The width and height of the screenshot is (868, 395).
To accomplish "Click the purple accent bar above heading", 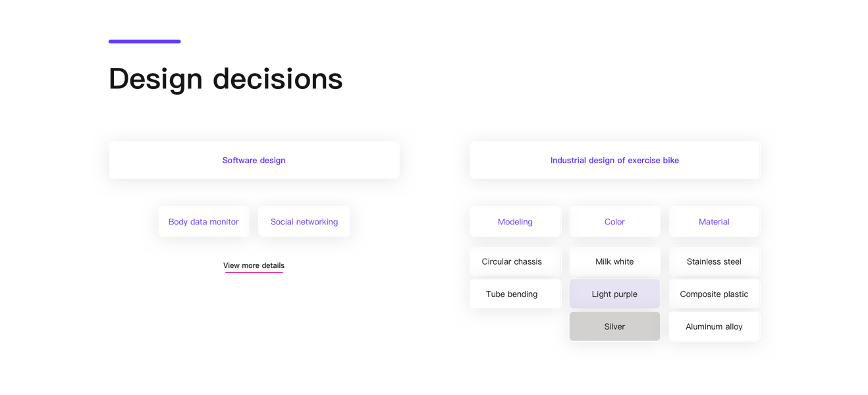I will coord(144,41).
